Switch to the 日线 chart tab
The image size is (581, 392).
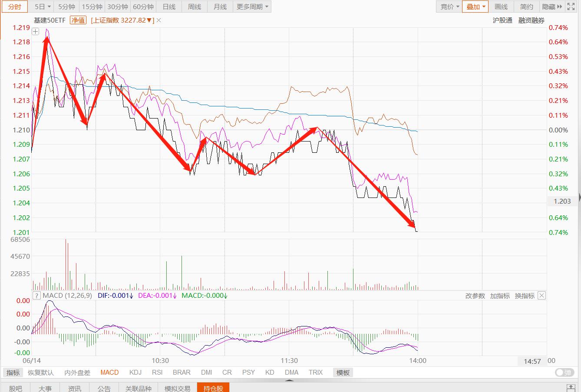pyautogui.click(x=169, y=7)
